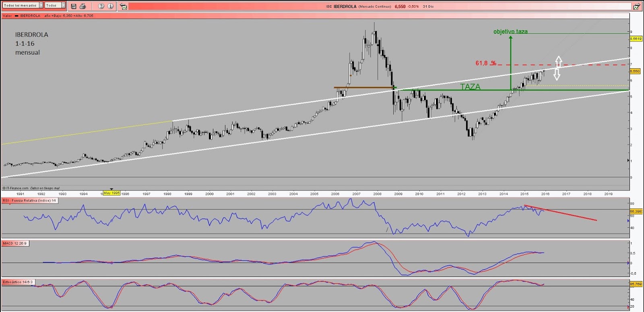Viewport: 644px width, 312px height.
Task: Click the 'Valor IBERDROLA' legend label
Action: 21,16
